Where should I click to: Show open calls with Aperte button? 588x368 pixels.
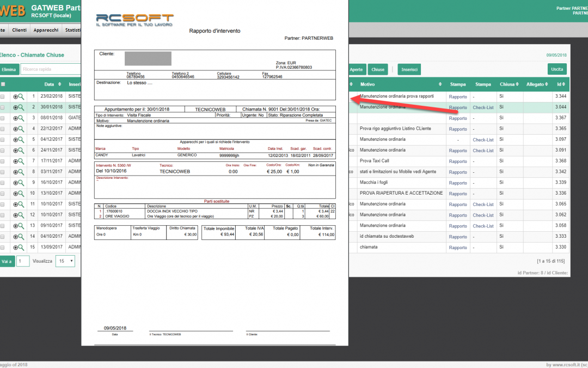[356, 69]
